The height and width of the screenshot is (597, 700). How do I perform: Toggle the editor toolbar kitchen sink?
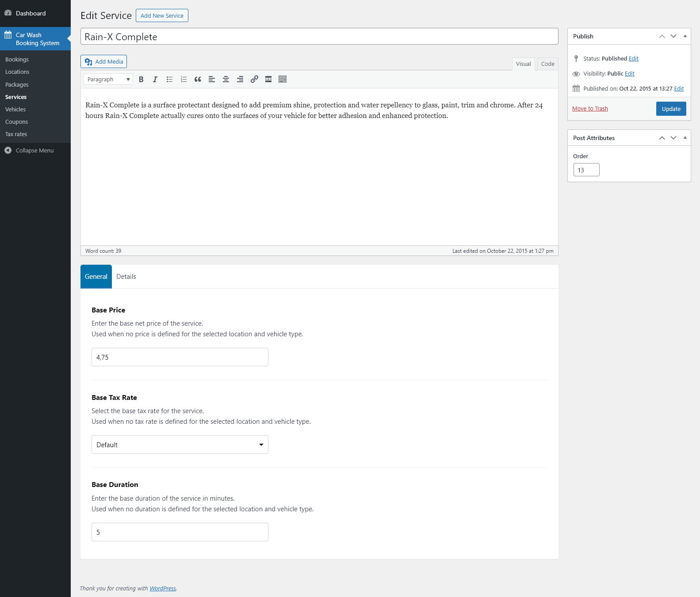[283, 80]
